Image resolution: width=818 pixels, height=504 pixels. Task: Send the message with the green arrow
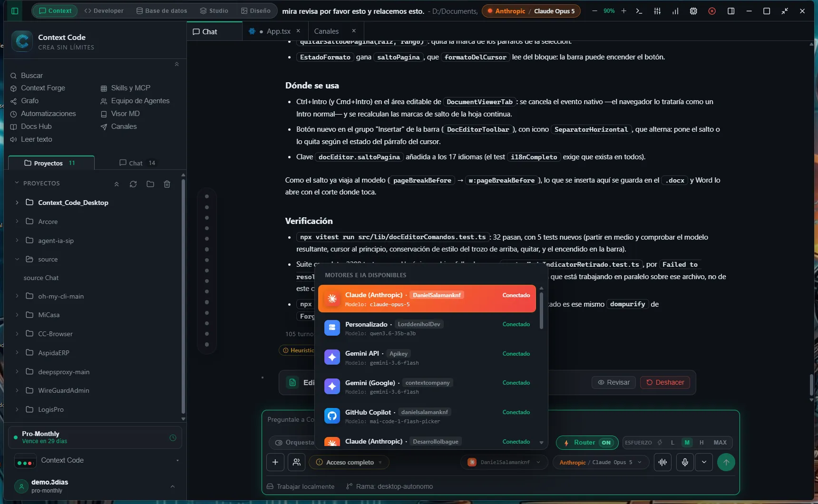tap(726, 462)
